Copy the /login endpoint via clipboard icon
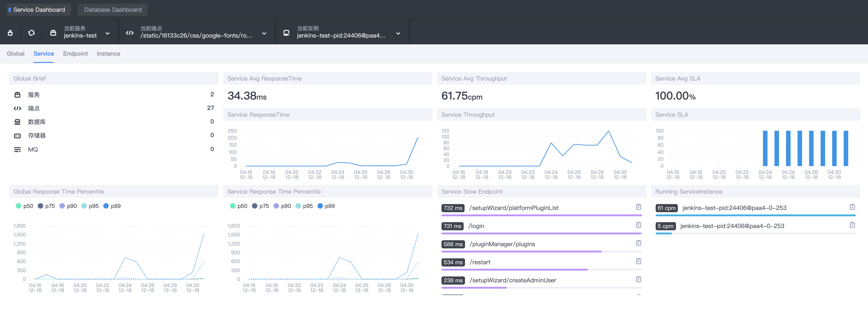The height and width of the screenshot is (314, 868). (x=638, y=225)
